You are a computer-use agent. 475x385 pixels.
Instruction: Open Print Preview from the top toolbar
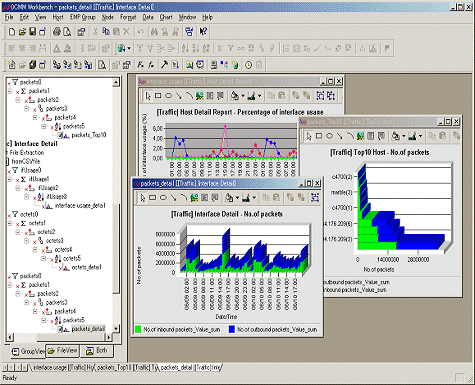coord(67,32)
